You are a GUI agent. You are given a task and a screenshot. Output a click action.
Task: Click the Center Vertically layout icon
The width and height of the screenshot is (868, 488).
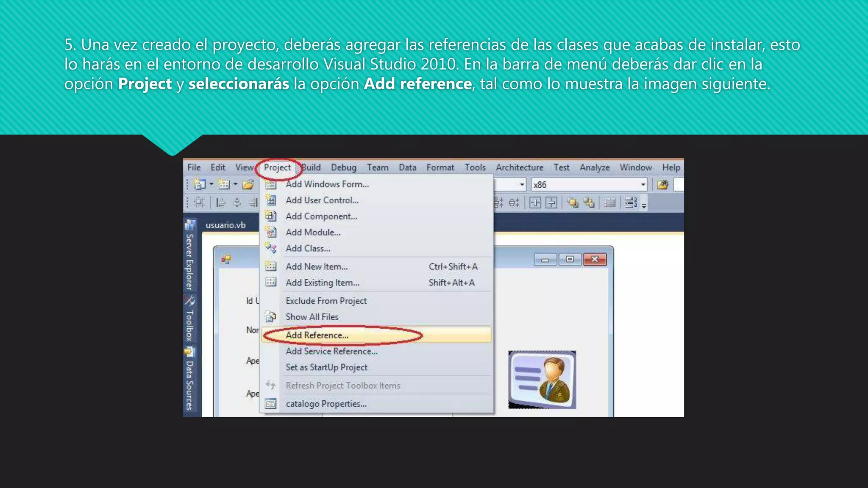tap(551, 203)
